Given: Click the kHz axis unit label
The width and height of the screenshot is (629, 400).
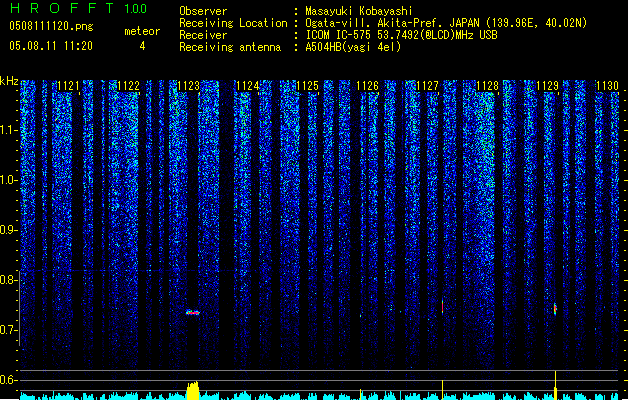Looking at the screenshot, I should coord(9,81).
